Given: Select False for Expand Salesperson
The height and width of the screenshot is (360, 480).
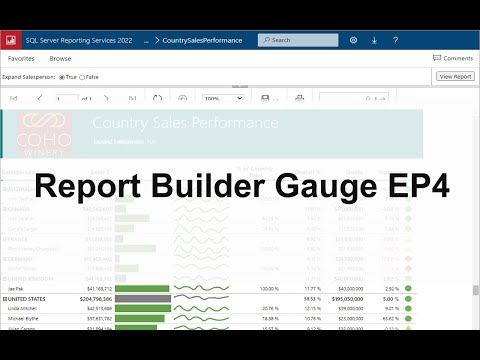Looking at the screenshot, I should (x=82, y=77).
